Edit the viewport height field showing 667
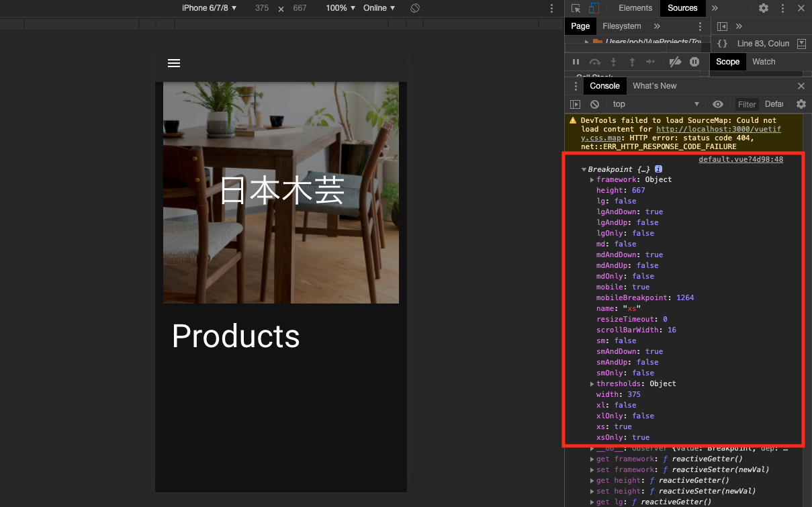Image resolution: width=812 pixels, height=507 pixels. click(x=300, y=8)
